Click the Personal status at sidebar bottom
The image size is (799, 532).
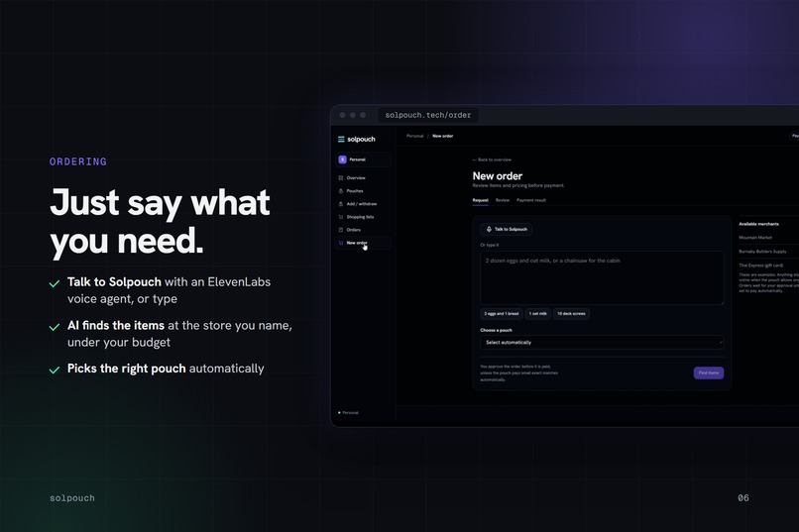(350, 413)
